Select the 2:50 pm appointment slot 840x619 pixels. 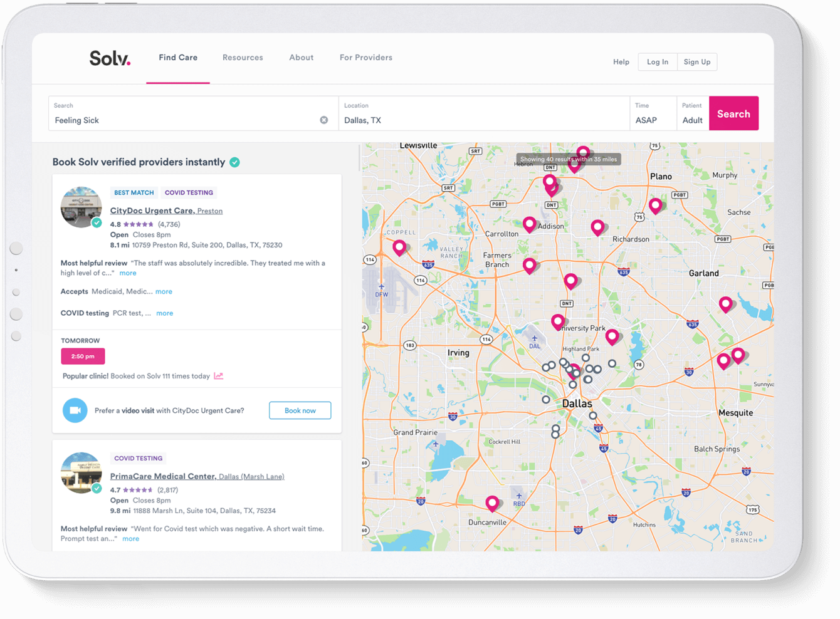coord(83,356)
